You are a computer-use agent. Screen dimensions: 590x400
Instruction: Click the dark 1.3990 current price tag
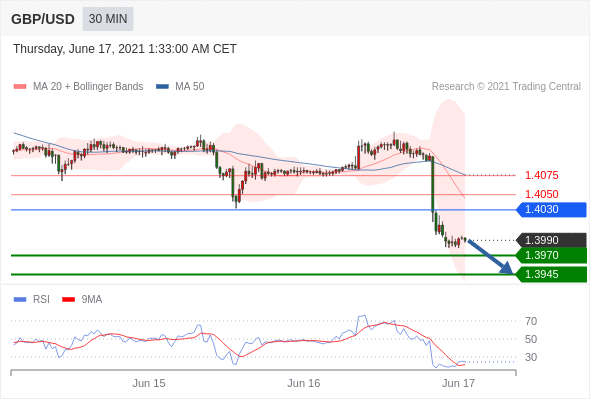(551, 240)
